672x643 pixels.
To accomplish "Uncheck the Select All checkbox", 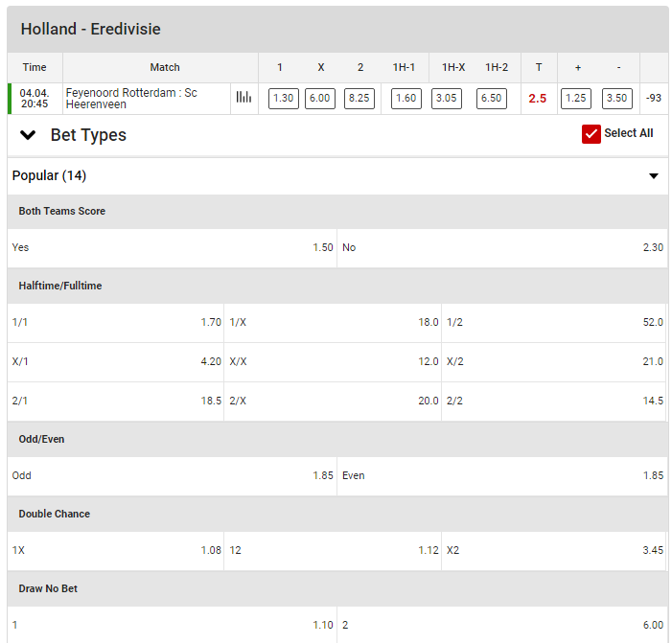I will pos(591,134).
